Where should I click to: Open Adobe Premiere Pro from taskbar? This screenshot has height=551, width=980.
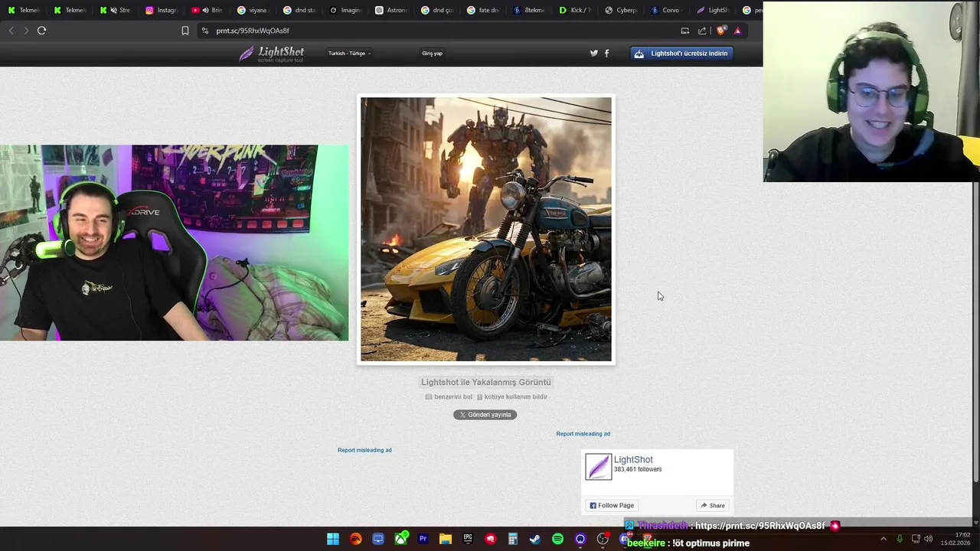click(423, 539)
